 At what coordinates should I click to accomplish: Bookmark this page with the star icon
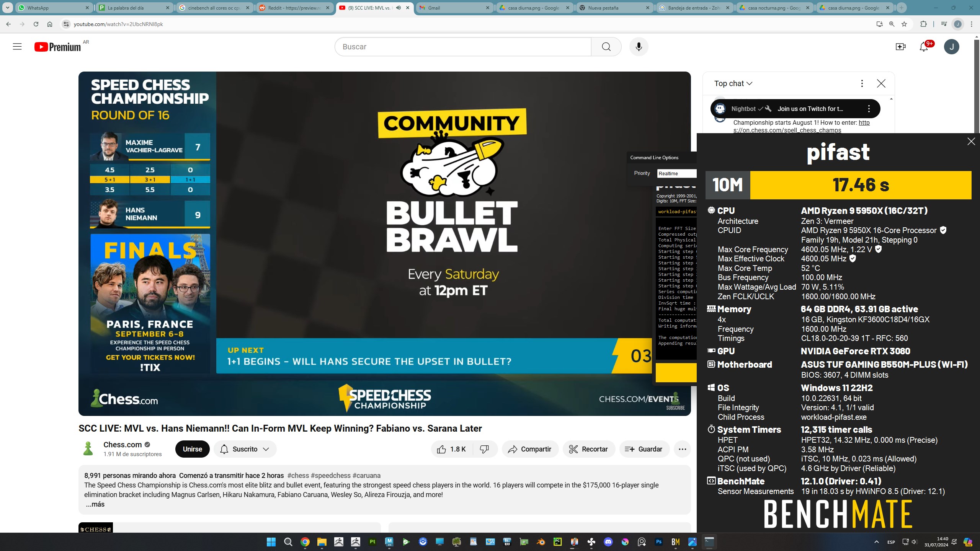click(x=904, y=24)
